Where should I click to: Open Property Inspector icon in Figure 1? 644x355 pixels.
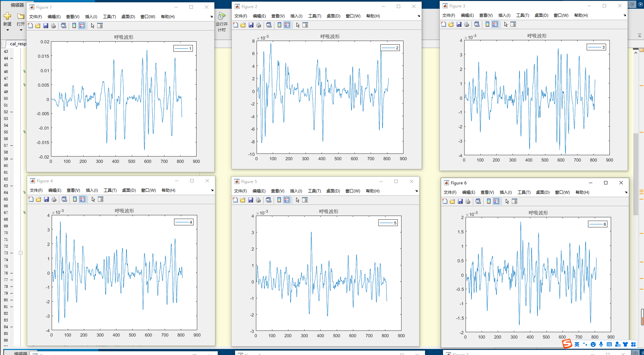[100, 26]
